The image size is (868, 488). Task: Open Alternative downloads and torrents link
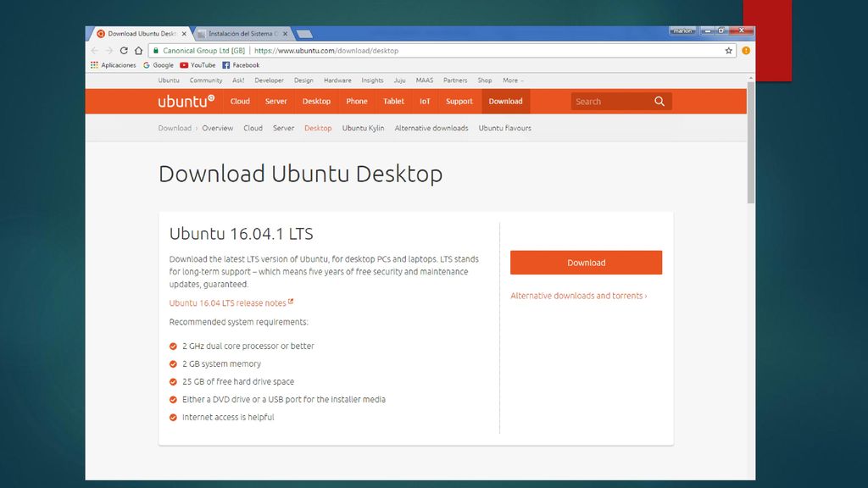(x=578, y=296)
